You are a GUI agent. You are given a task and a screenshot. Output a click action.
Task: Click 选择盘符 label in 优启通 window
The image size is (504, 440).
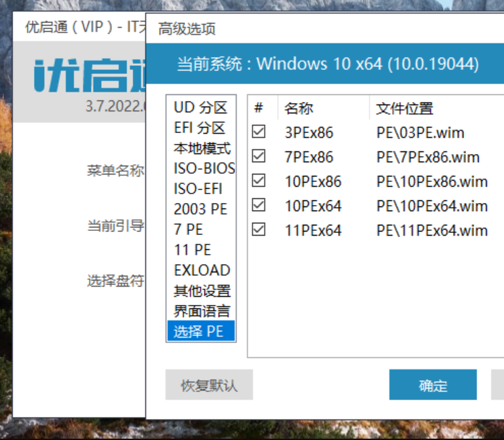click(x=116, y=281)
